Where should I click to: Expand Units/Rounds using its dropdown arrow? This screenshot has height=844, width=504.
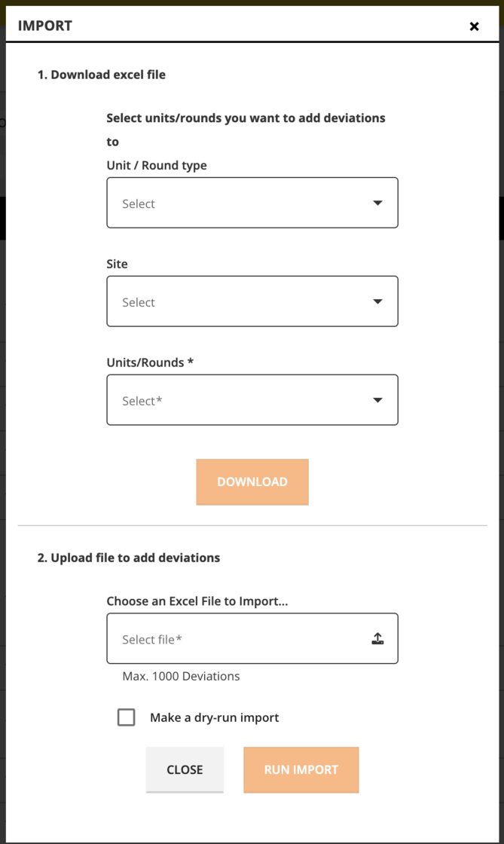pos(377,400)
